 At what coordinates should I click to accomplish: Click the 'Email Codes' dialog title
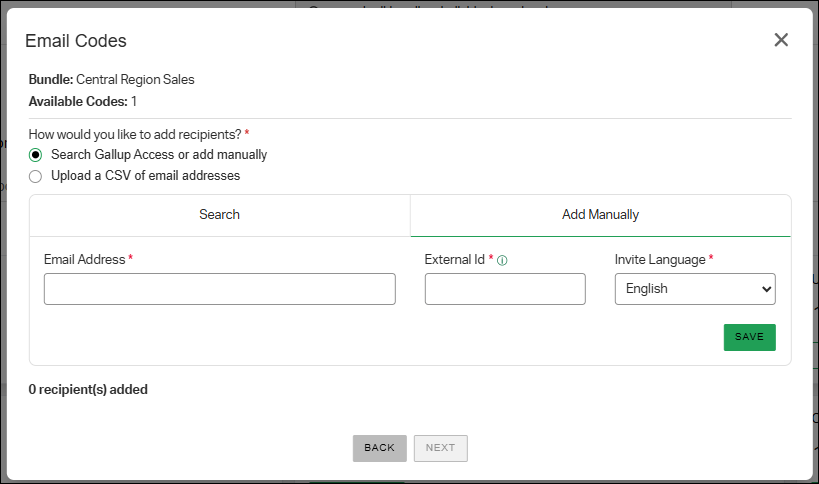[x=76, y=41]
